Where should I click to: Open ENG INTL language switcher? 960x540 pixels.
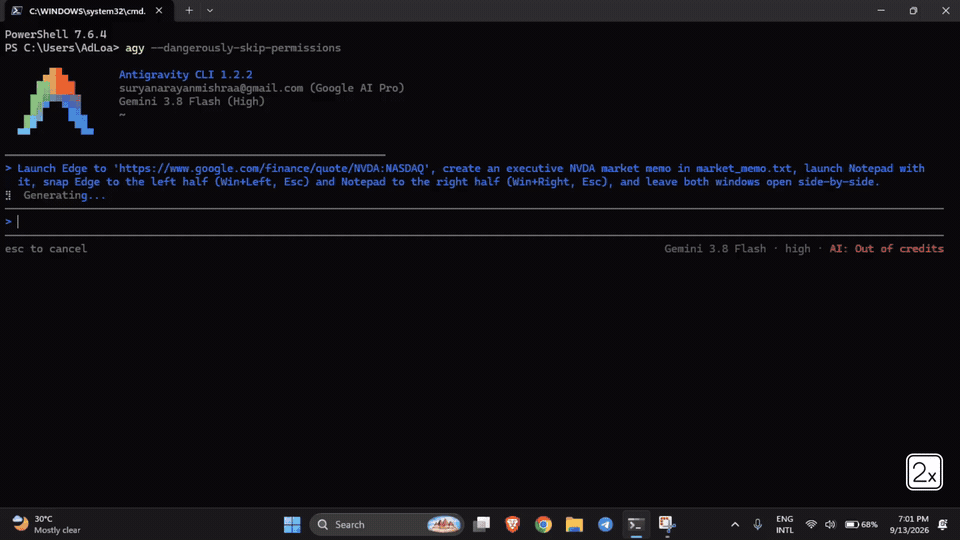[x=784, y=525]
